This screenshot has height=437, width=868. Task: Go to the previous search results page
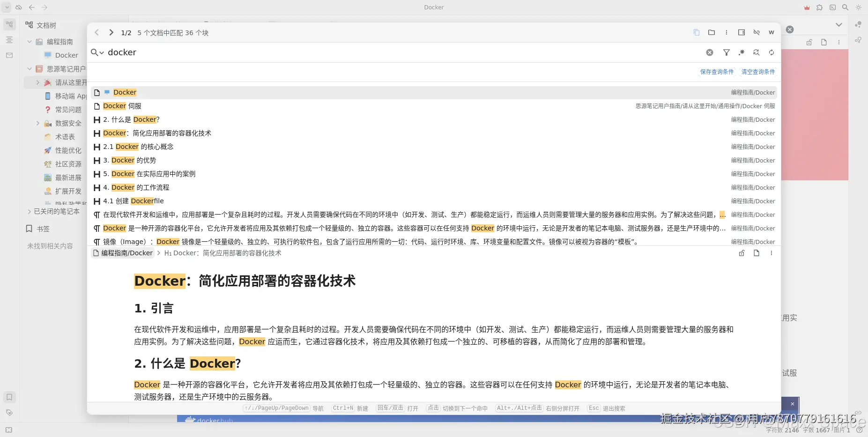click(96, 32)
